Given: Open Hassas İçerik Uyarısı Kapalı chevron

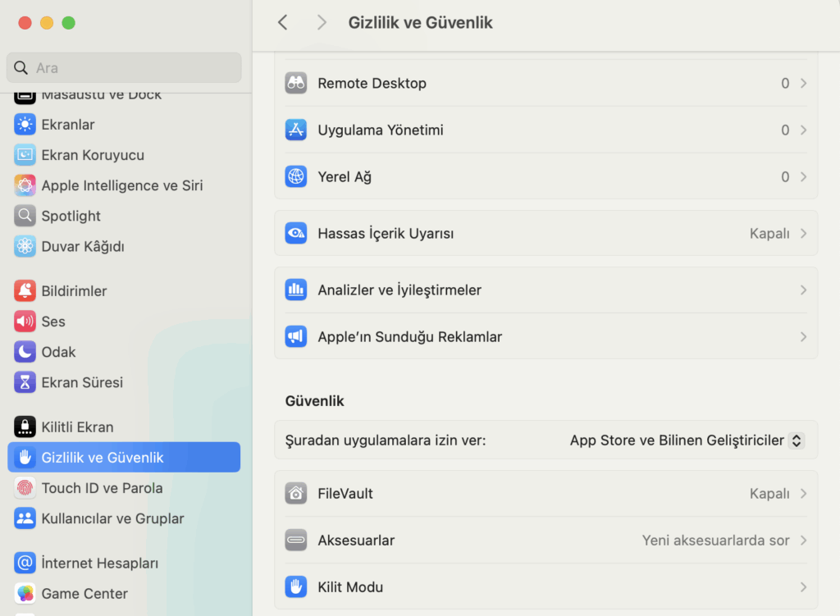Looking at the screenshot, I should [803, 233].
